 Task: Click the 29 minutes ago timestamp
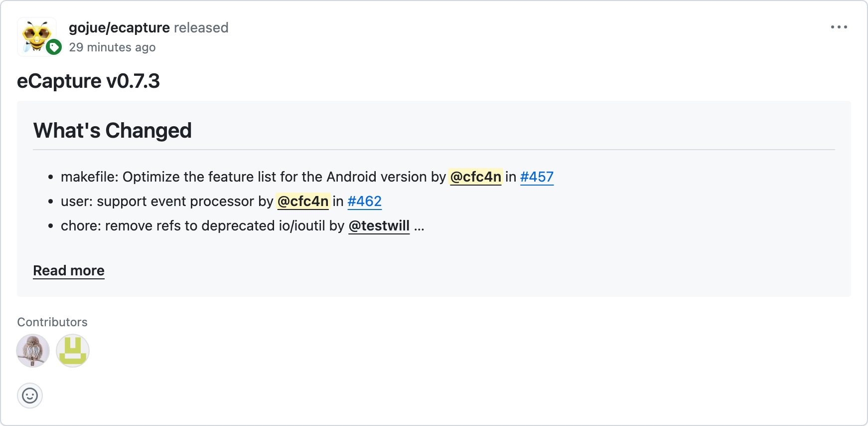tap(113, 47)
